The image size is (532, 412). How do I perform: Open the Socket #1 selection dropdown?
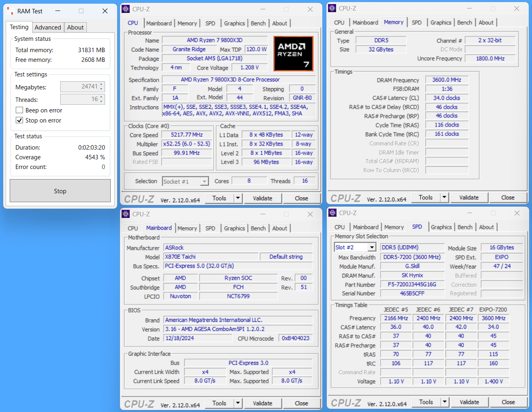[204, 182]
